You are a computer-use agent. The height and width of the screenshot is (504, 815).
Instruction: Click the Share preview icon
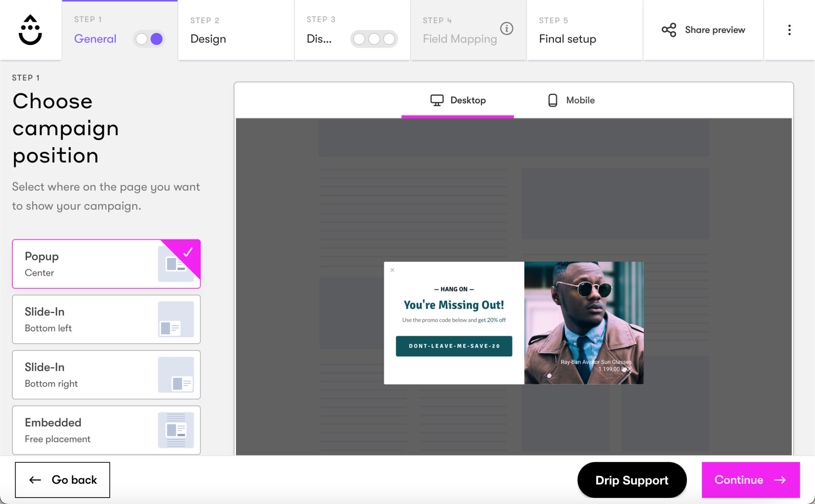[x=669, y=30]
